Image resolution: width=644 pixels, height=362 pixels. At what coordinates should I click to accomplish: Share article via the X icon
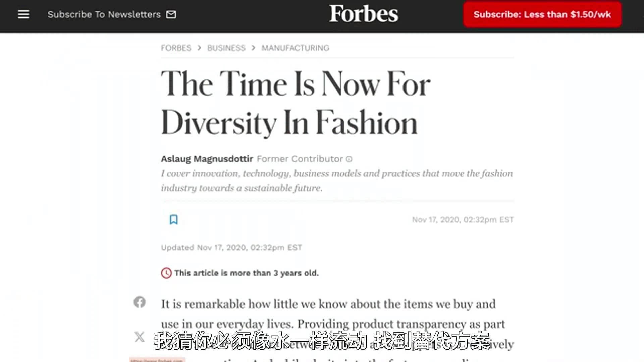coord(140,337)
